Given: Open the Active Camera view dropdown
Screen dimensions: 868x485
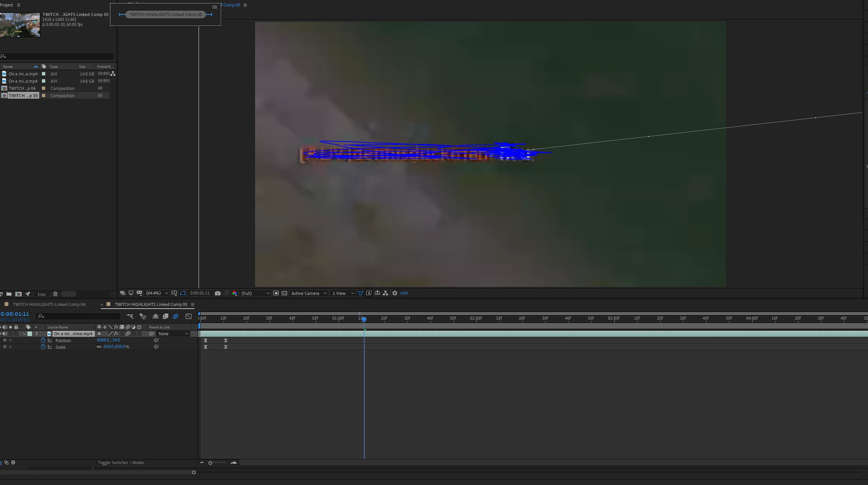Looking at the screenshot, I should pyautogui.click(x=309, y=293).
